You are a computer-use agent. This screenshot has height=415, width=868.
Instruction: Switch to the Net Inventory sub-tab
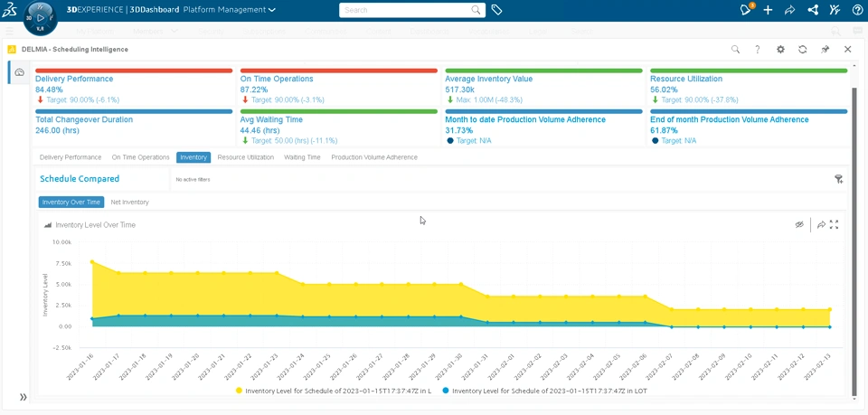(x=129, y=202)
